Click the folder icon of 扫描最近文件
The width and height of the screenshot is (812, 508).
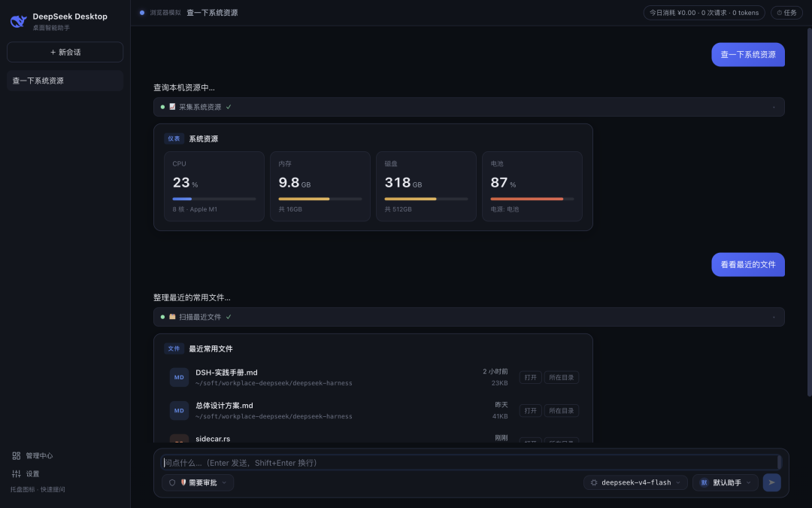(x=172, y=317)
